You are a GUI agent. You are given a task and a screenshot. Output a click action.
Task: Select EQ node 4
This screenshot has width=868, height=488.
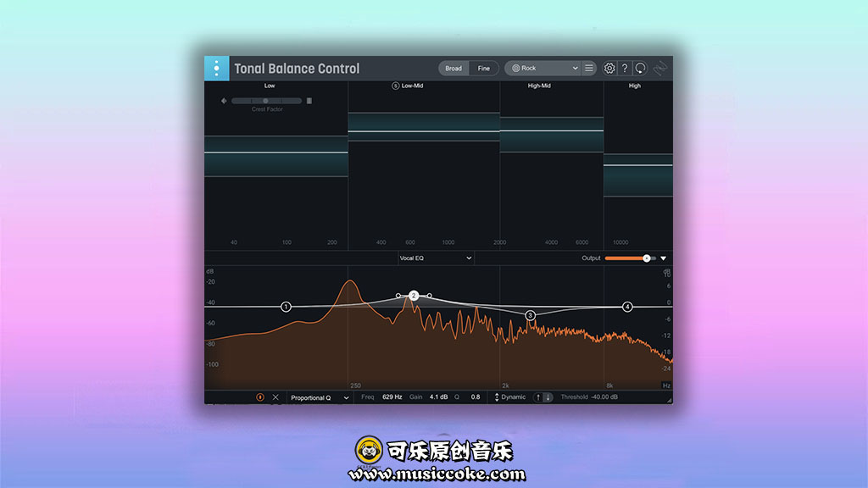pyautogui.click(x=627, y=307)
